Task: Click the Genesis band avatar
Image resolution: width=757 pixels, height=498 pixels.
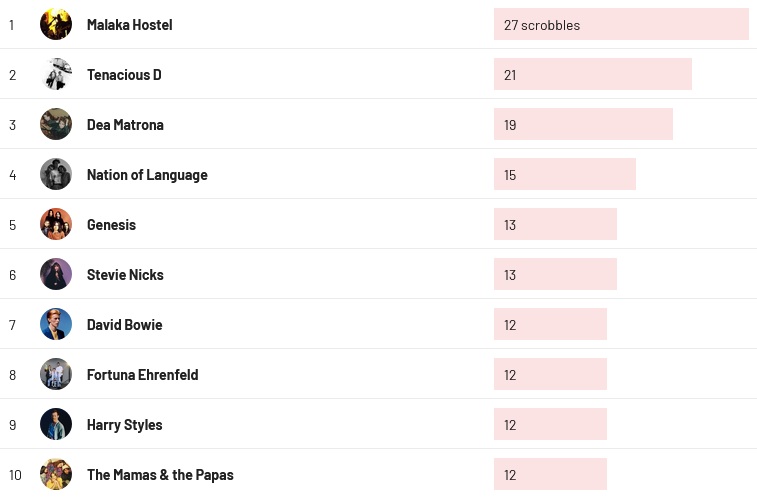Action: click(x=56, y=224)
